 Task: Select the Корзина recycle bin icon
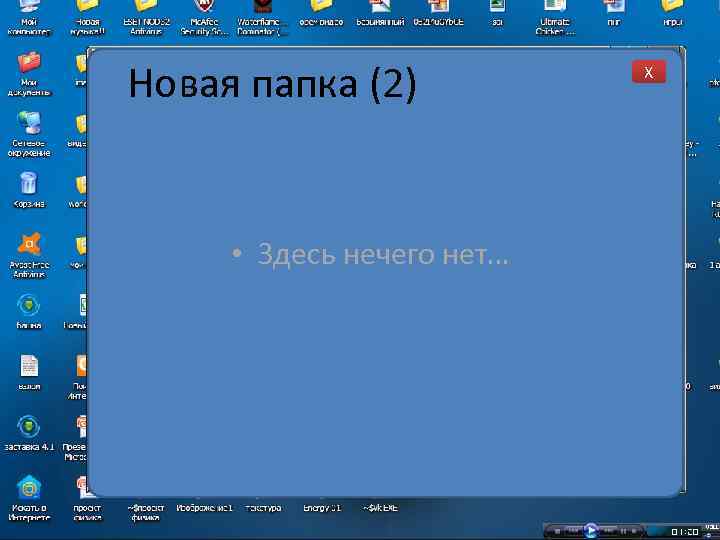(x=28, y=189)
